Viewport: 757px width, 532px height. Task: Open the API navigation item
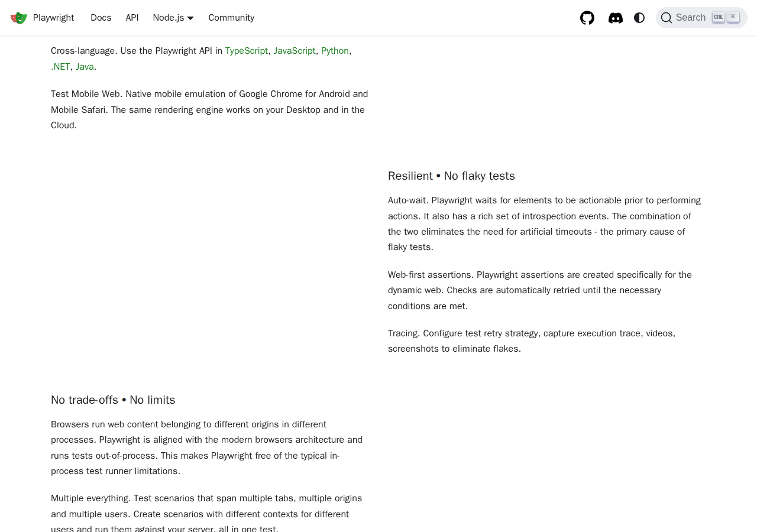[x=132, y=18]
